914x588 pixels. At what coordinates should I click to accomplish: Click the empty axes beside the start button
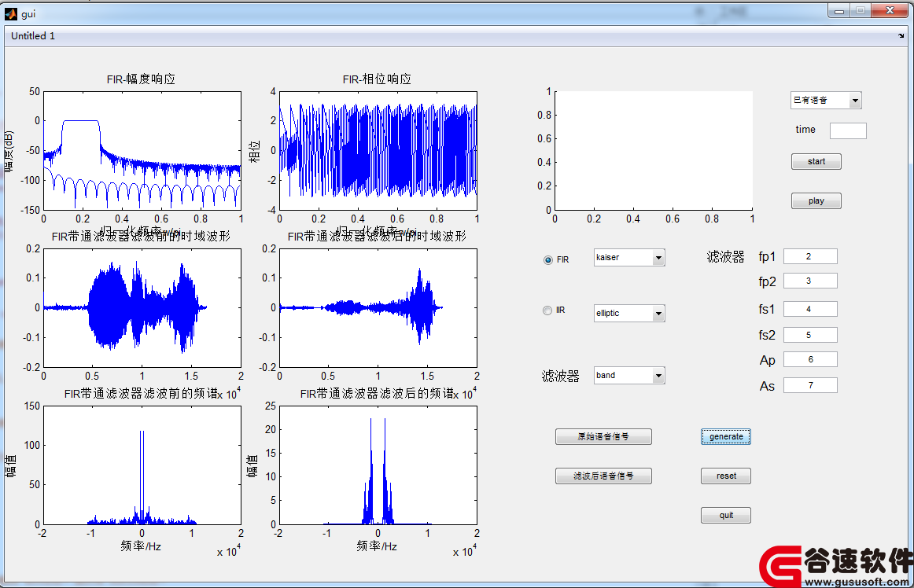654,150
